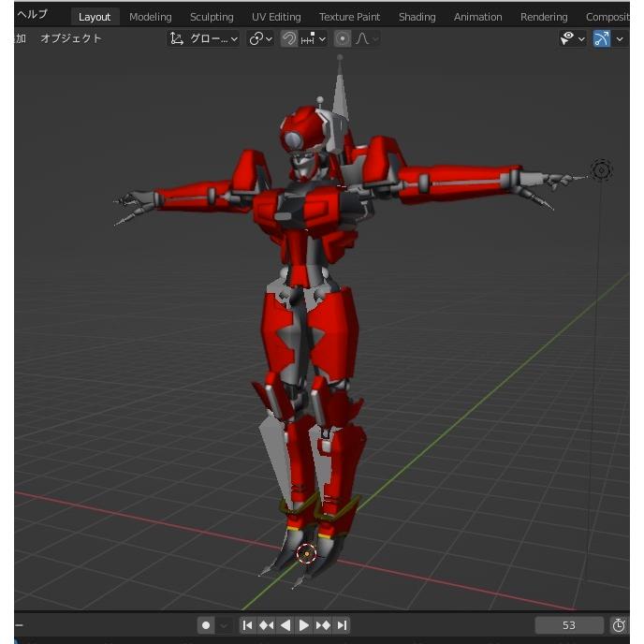Image resolution: width=644 pixels, height=644 pixels.
Task: Toggle viewport gizmos display
Action: point(601,39)
